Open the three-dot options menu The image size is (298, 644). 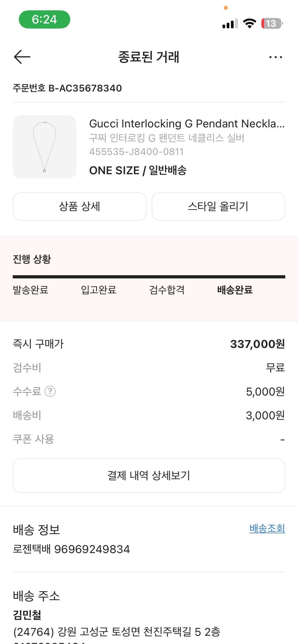point(276,57)
